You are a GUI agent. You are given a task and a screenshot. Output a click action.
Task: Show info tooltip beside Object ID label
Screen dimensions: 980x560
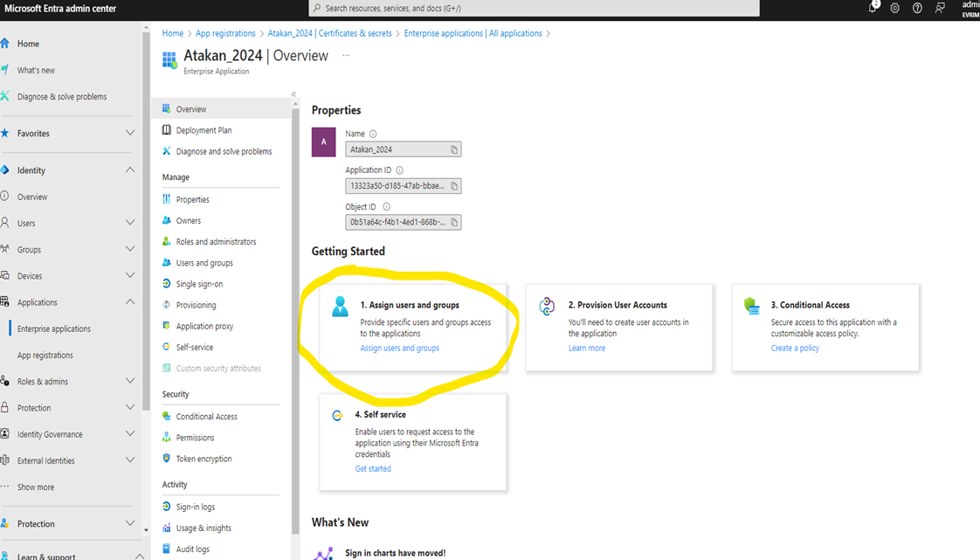386,207
